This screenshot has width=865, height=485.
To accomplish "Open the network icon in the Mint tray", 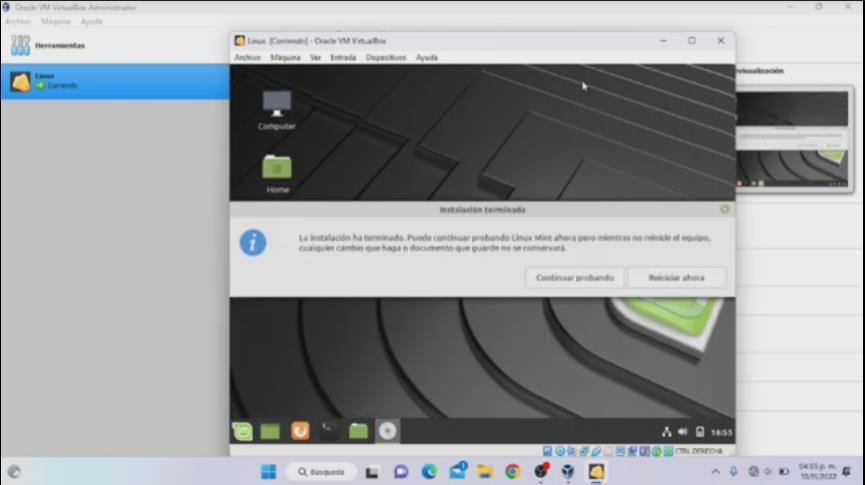I will point(666,432).
